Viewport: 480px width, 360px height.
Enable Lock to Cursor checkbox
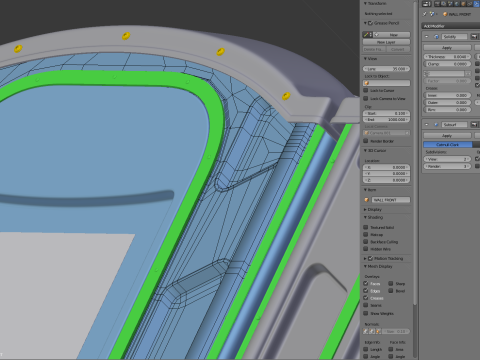(x=366, y=91)
